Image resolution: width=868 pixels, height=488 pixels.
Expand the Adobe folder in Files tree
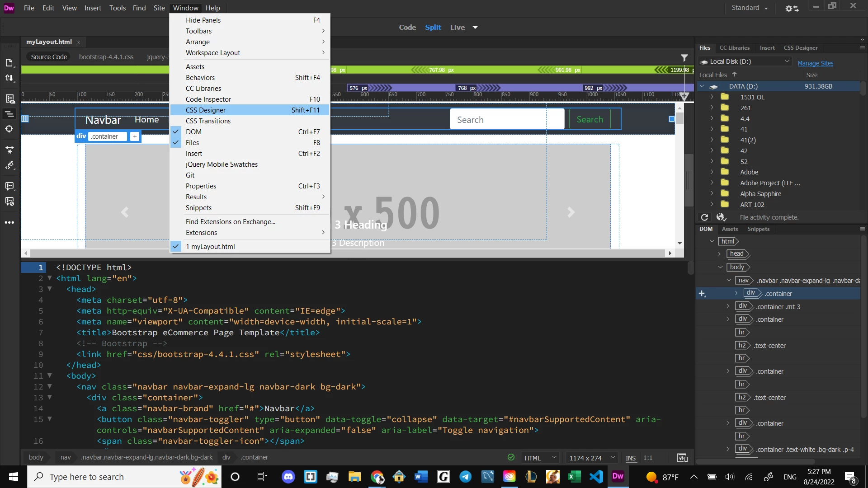pyautogui.click(x=712, y=172)
